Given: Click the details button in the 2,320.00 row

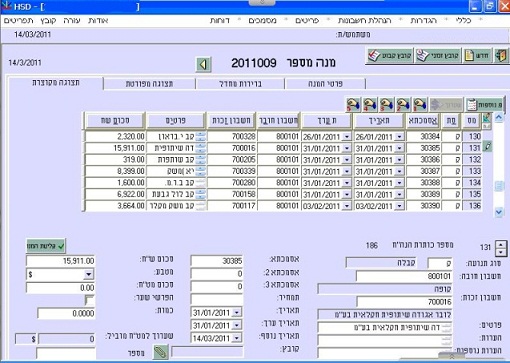Looking at the screenshot, I should [x=201, y=136].
